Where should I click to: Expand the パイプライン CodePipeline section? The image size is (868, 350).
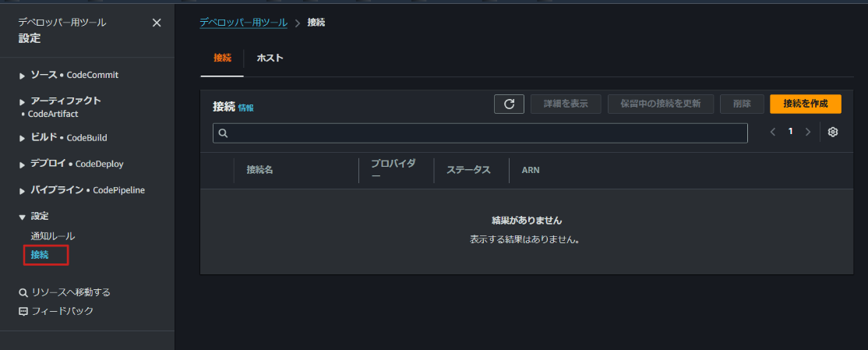[x=23, y=191]
